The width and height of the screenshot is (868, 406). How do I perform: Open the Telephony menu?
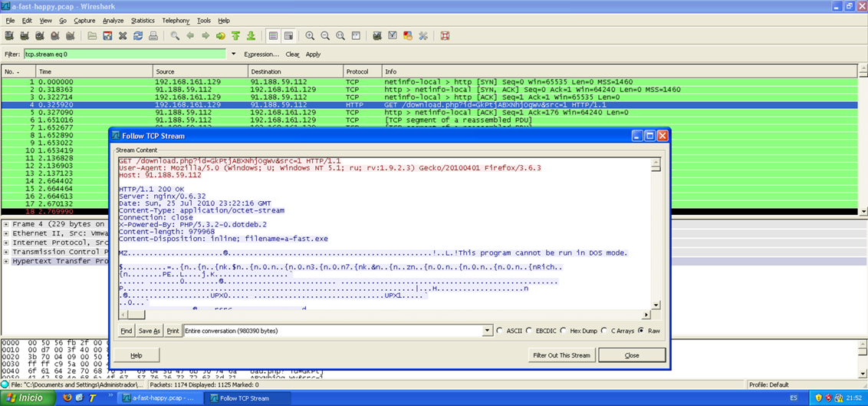click(x=176, y=21)
